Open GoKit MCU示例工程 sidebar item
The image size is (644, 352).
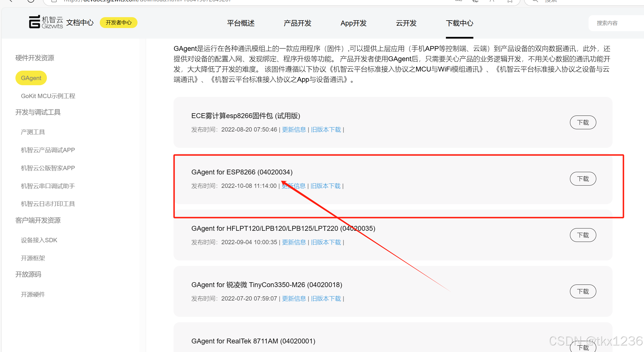48,96
